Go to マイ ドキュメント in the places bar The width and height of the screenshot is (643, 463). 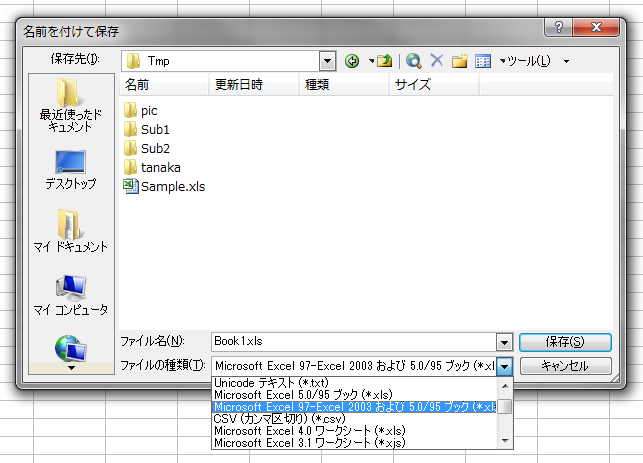click(70, 231)
